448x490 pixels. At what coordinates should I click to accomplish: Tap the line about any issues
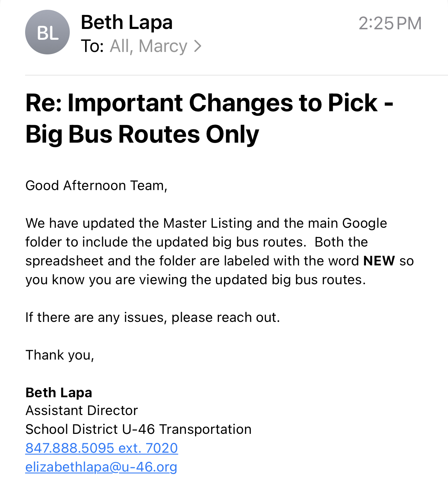point(152,317)
